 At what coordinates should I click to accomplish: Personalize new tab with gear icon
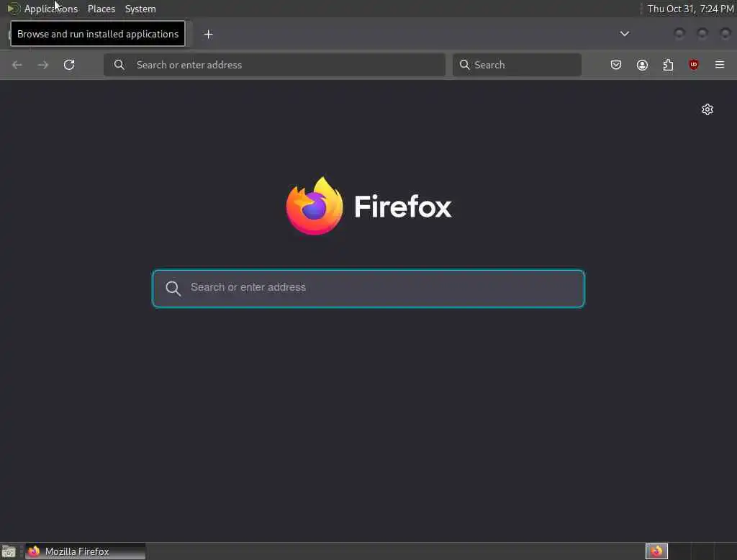[707, 109]
